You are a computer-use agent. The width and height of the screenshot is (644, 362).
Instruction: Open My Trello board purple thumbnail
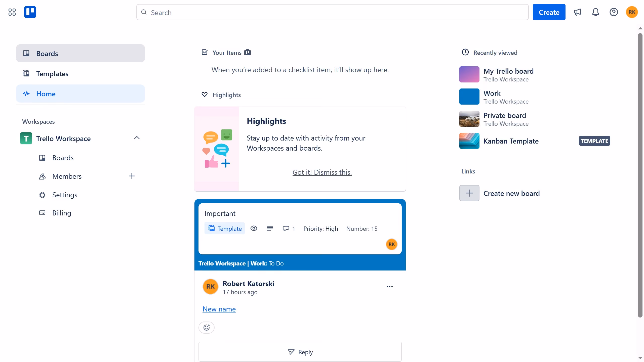coord(469,74)
